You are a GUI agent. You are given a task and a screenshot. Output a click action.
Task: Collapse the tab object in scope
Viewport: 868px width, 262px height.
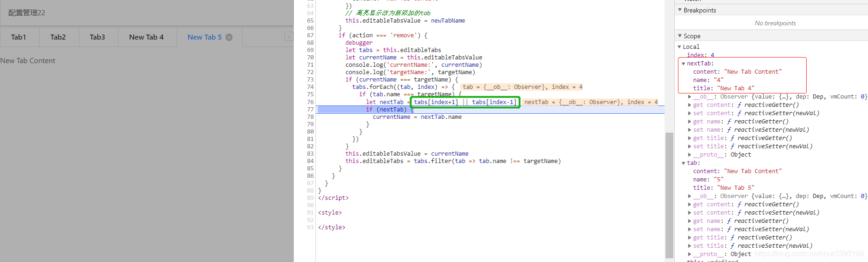pyautogui.click(x=684, y=163)
